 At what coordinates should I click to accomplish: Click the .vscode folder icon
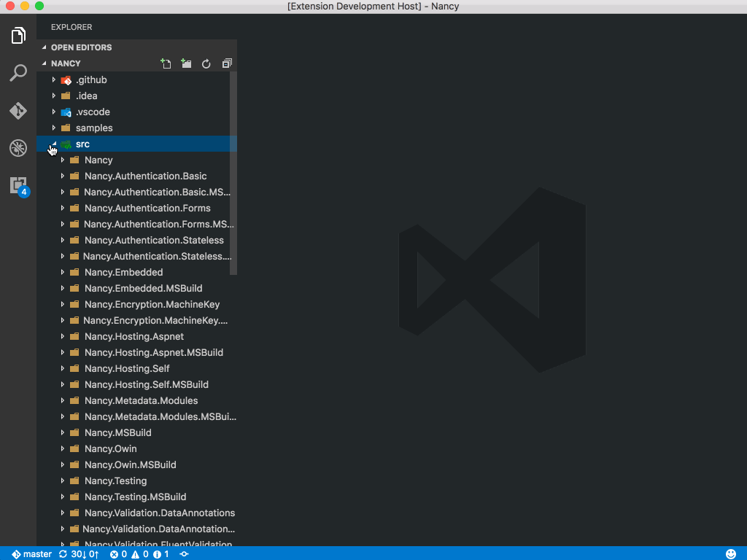(x=66, y=112)
